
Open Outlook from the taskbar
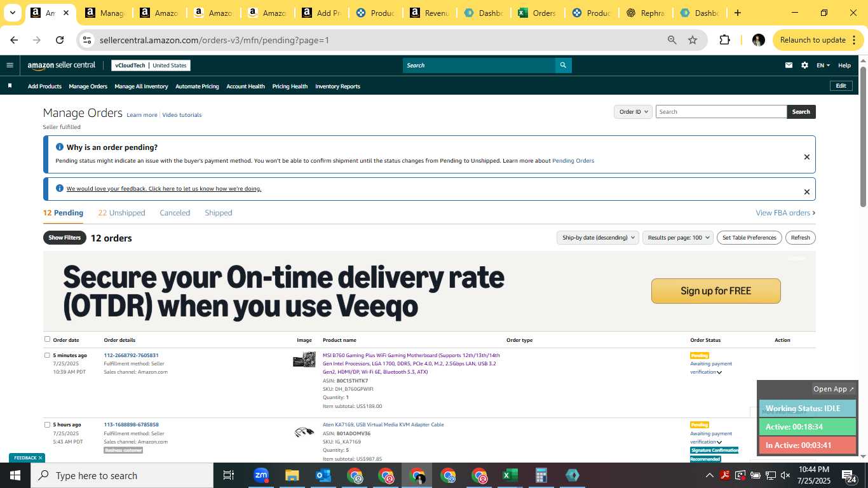[x=323, y=475]
